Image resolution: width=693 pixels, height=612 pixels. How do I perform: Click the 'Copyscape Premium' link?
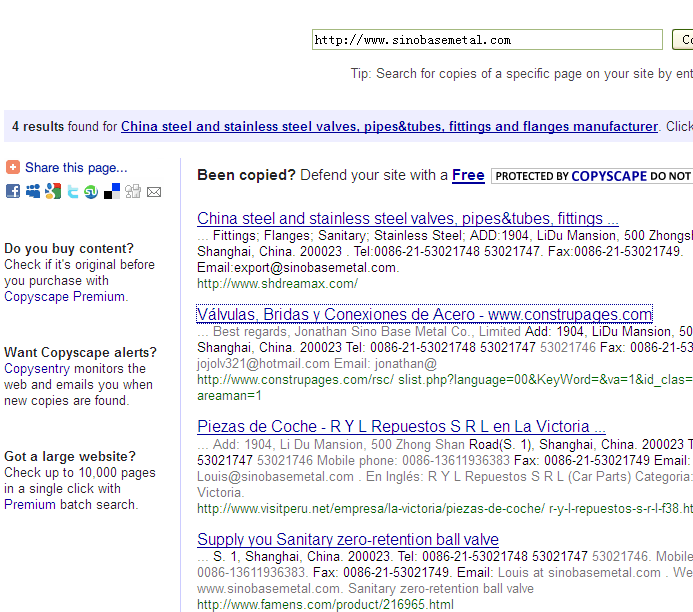(65, 296)
